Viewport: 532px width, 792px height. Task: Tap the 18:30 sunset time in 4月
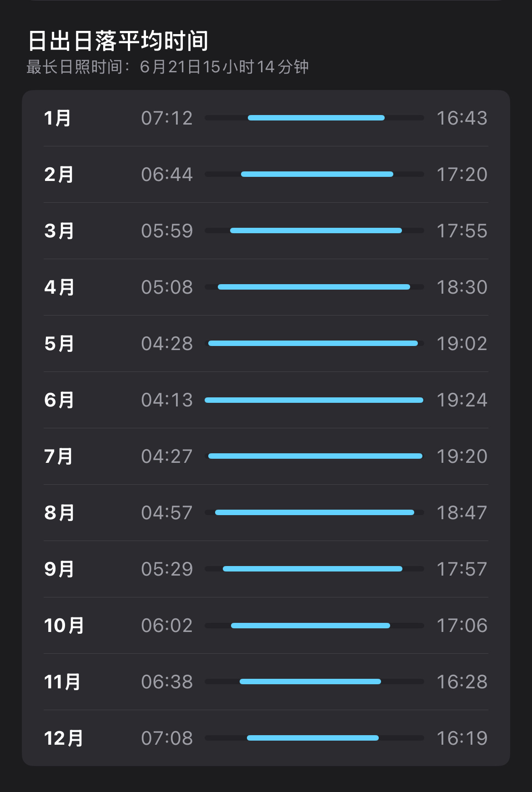pos(462,287)
